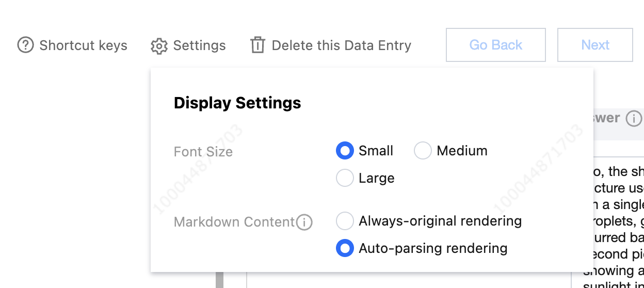The image size is (644, 288).
Task: Click the info icon beside Answer heading
Action: click(x=634, y=119)
